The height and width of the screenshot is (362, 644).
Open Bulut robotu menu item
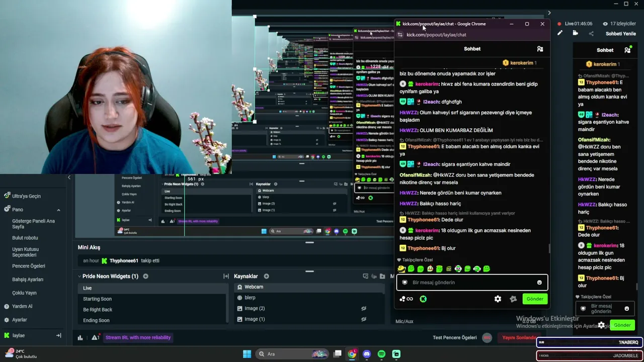[x=25, y=238]
